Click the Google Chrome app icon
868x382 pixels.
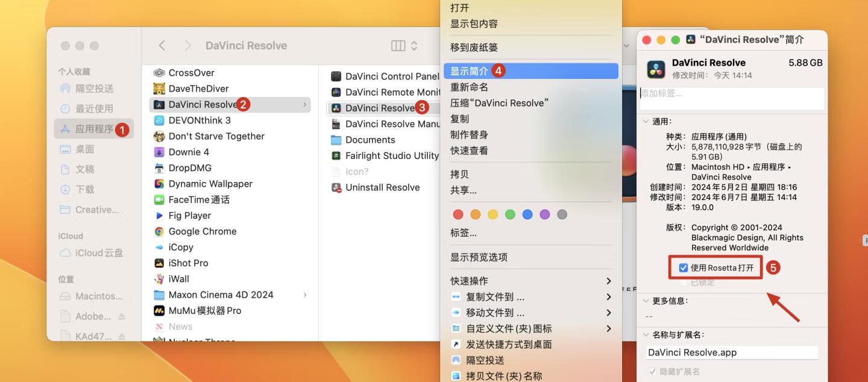(159, 231)
